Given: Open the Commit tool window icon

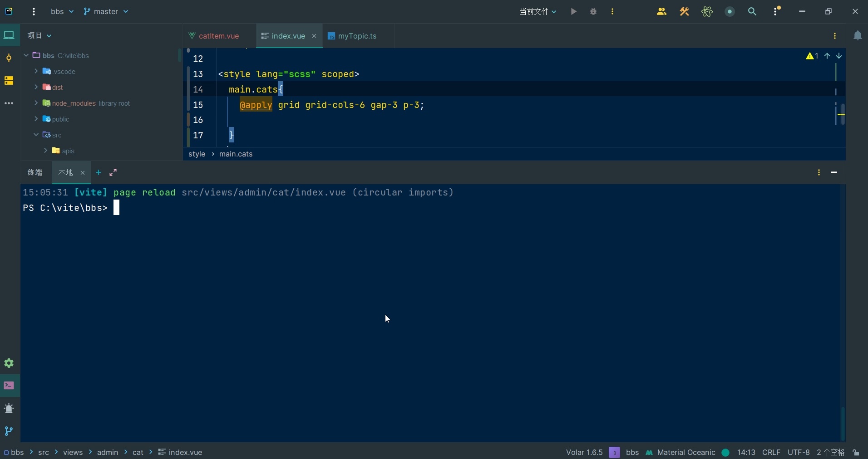Looking at the screenshot, I should (x=9, y=58).
